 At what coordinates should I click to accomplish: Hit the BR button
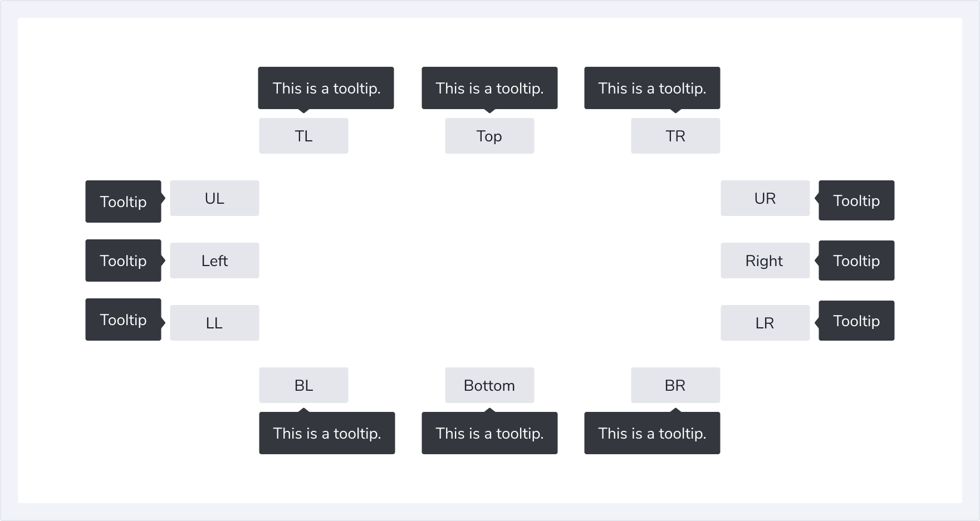675,385
